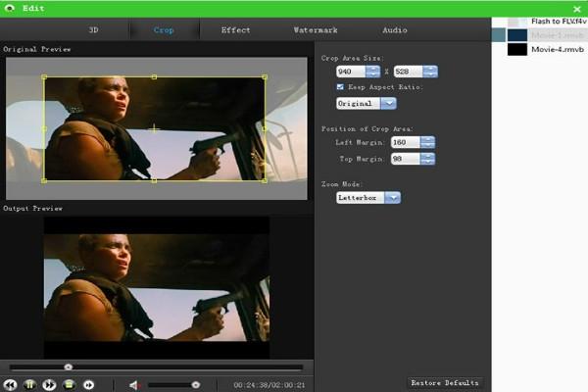The height and width of the screenshot is (392, 588).
Task: Click the crop height stepper arrows
Action: (430, 72)
